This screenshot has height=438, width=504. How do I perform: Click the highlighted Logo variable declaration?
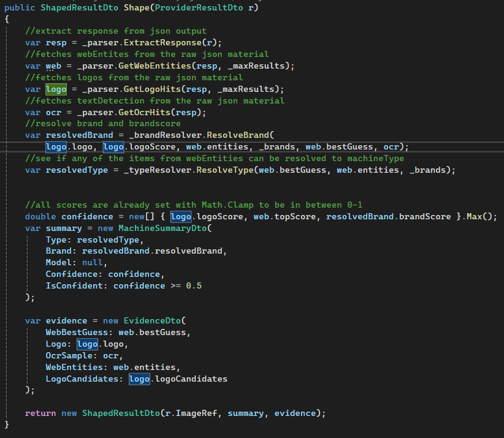pos(56,89)
